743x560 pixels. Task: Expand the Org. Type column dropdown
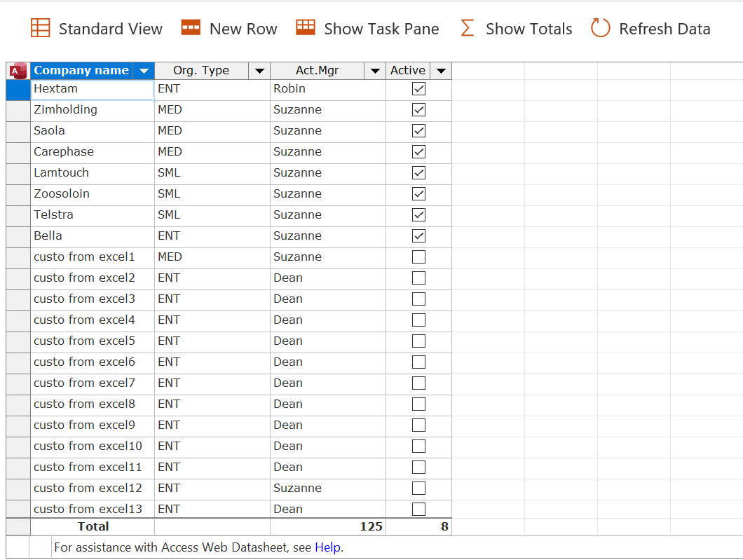click(259, 71)
